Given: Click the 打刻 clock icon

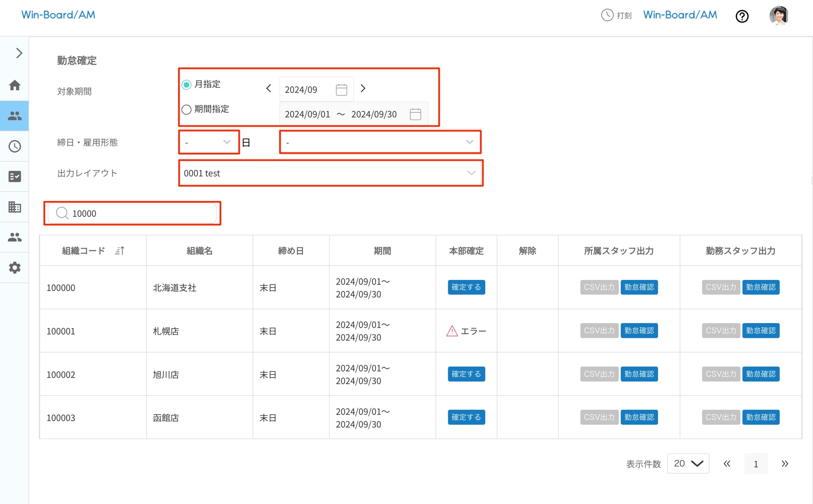Looking at the screenshot, I should [607, 15].
